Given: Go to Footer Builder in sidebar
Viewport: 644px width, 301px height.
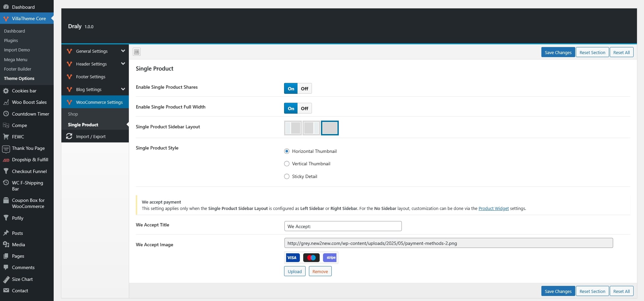Looking at the screenshot, I should pyautogui.click(x=17, y=69).
